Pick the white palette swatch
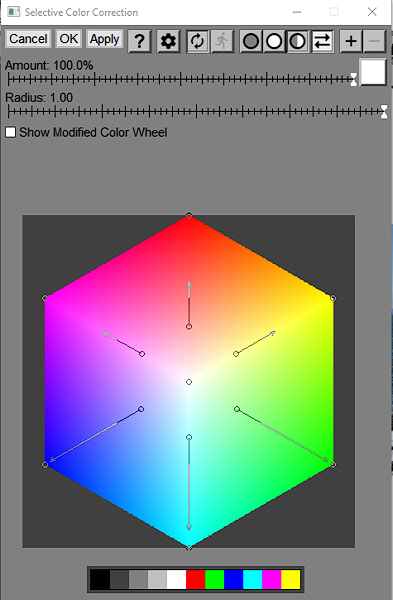Image resolution: width=393 pixels, height=600 pixels. 176,579
